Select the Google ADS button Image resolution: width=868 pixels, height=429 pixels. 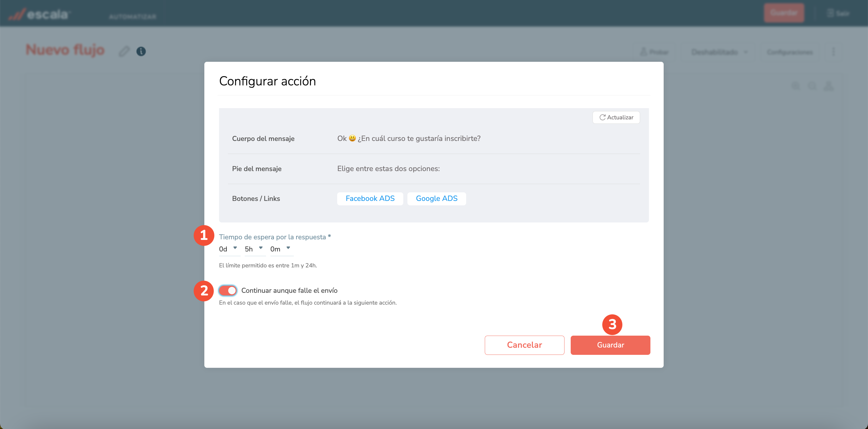pyautogui.click(x=437, y=199)
